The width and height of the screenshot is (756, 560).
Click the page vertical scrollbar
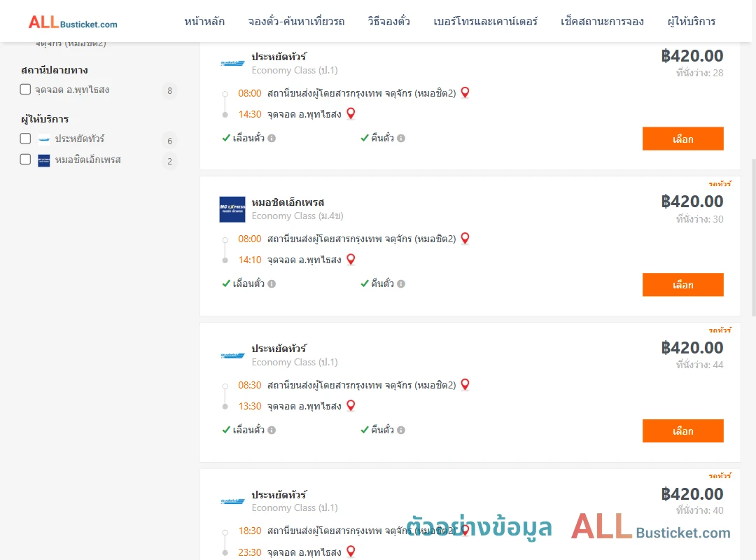(x=753, y=237)
